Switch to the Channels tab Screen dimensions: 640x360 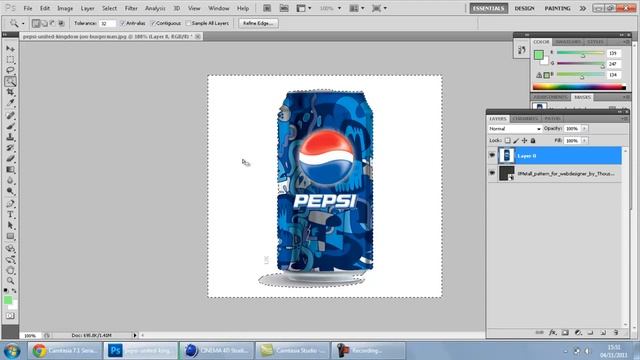pyautogui.click(x=525, y=118)
